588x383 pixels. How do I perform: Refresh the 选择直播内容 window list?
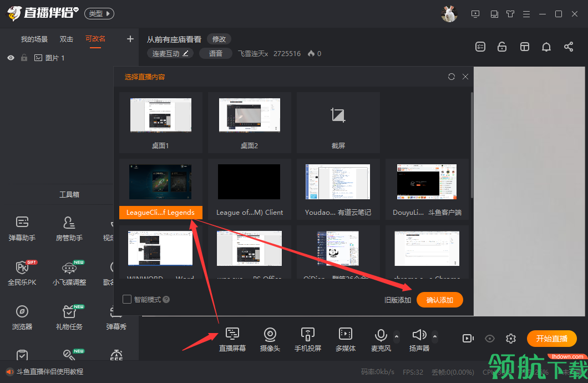[x=452, y=77]
